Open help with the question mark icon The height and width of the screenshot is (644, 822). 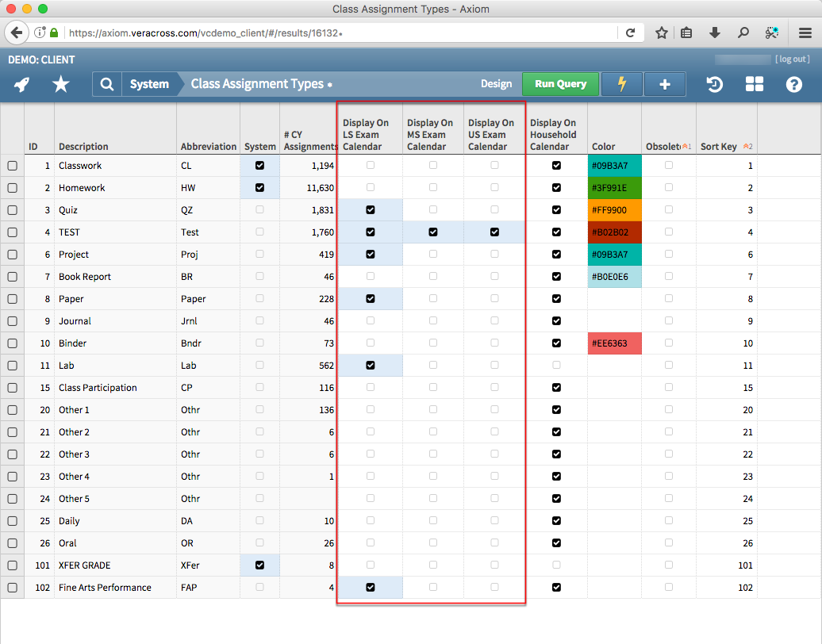[x=794, y=84]
